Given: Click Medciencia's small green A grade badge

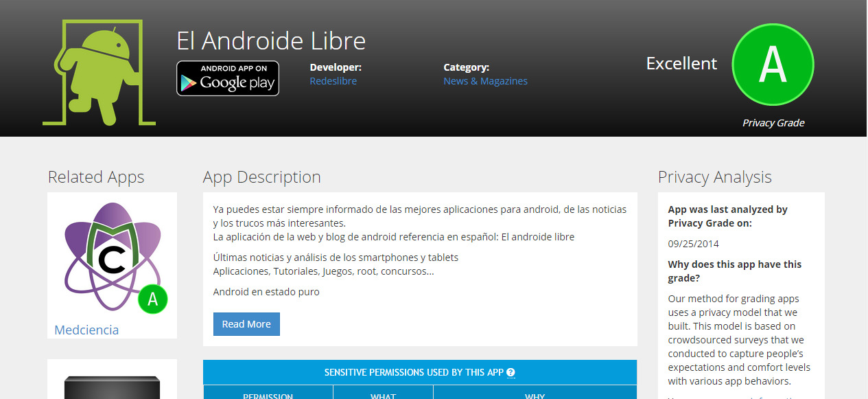Looking at the screenshot, I should [x=153, y=299].
